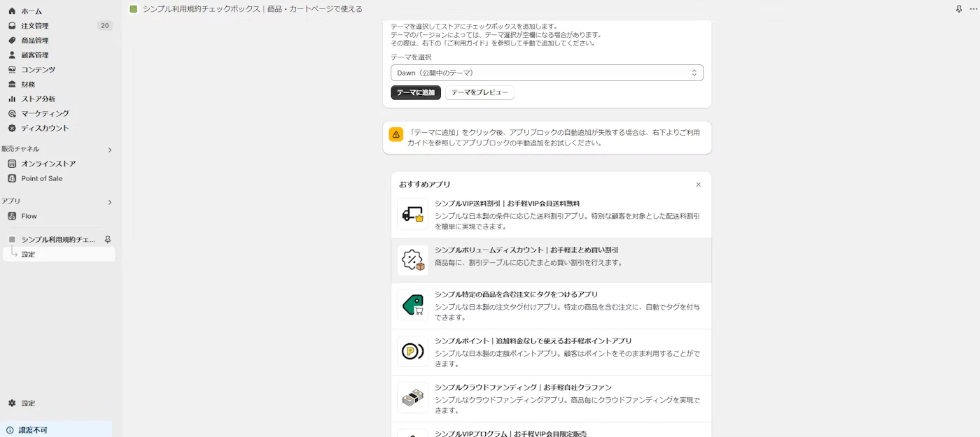Open the three-dot more options menu
980x437 pixels.
point(973,9)
